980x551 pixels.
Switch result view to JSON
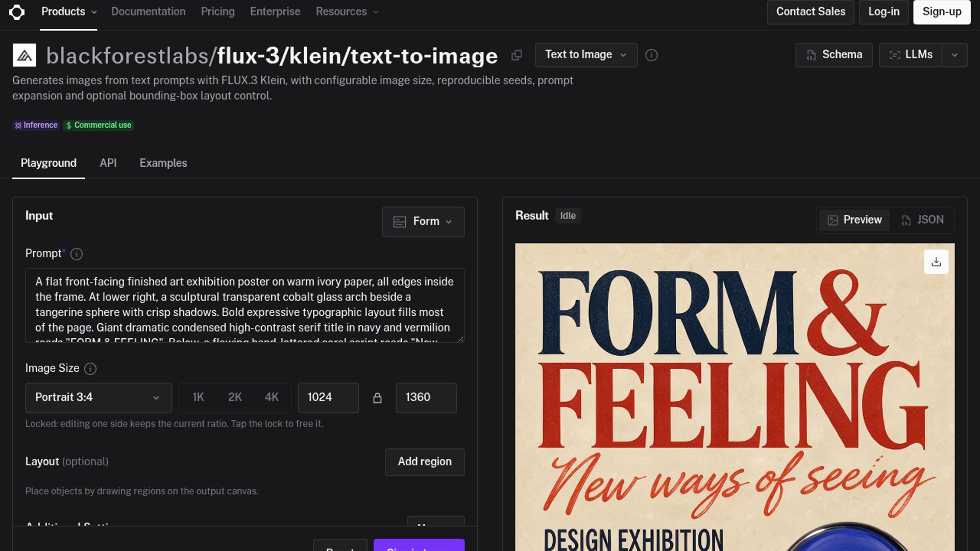click(922, 220)
